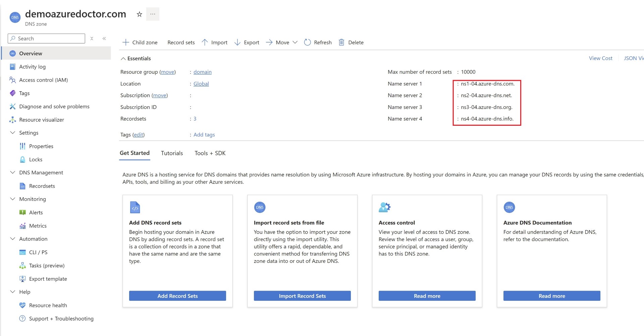Click the Import up-arrow icon
The width and height of the screenshot is (644, 336).
point(205,42)
